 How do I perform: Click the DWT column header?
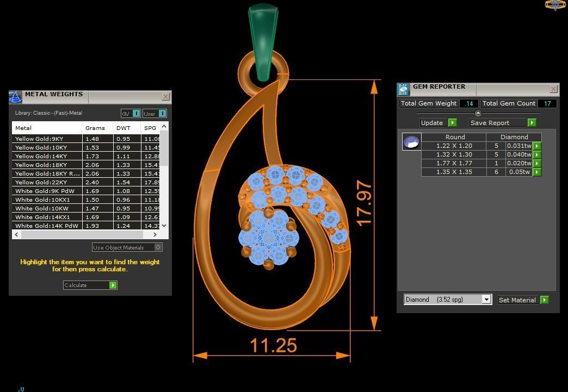click(x=127, y=128)
